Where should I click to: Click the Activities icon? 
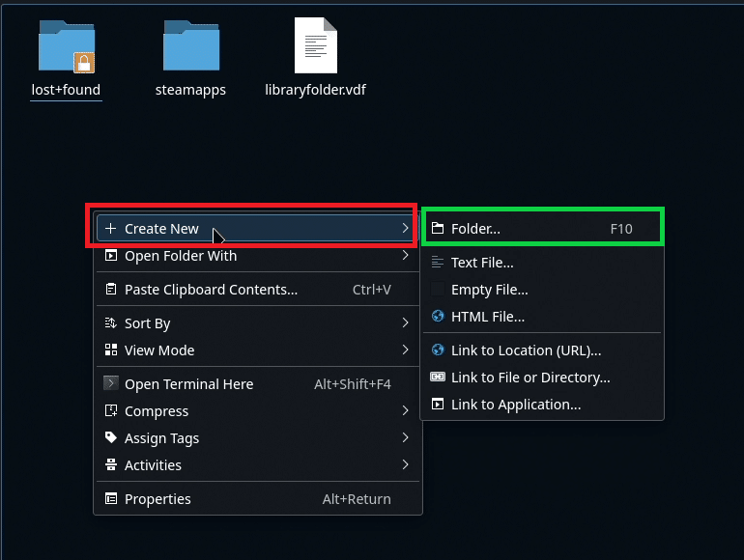(110, 464)
